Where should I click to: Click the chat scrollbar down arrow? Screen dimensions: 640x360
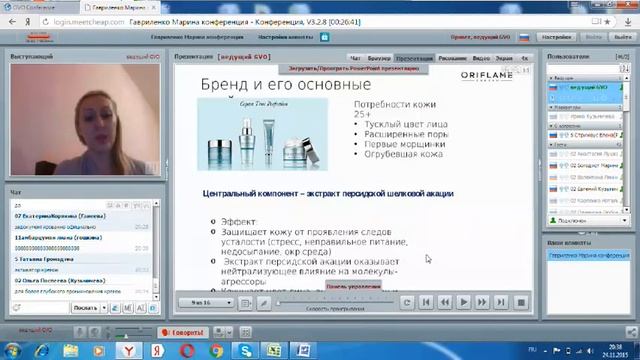(156, 297)
